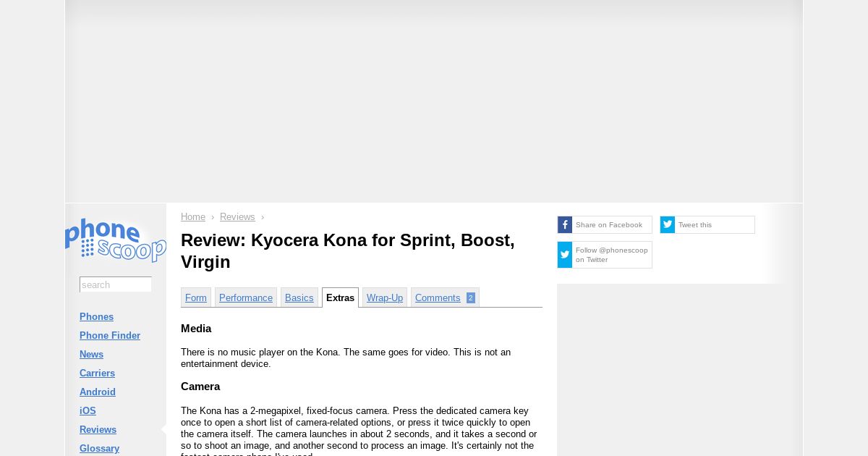Open the Reviews sidebar link
This screenshot has height=456, width=868.
(98, 430)
